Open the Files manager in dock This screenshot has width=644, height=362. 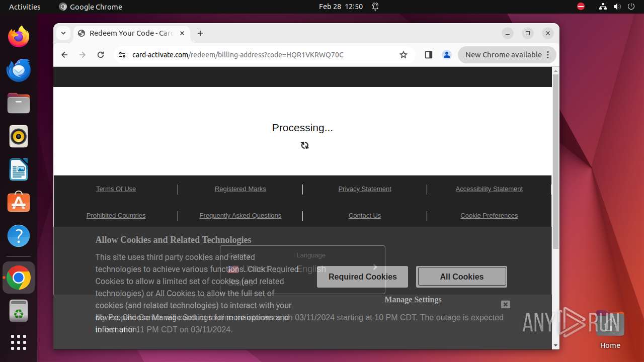tap(19, 103)
